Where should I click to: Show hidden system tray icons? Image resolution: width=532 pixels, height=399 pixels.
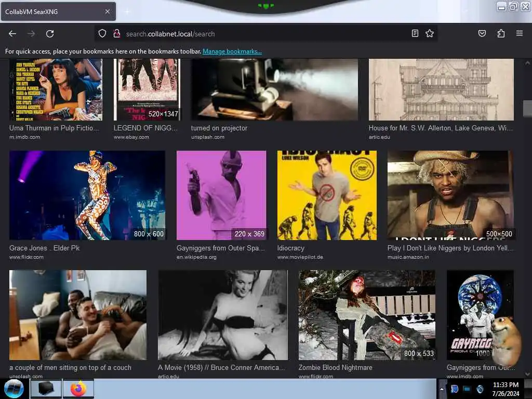(x=442, y=389)
